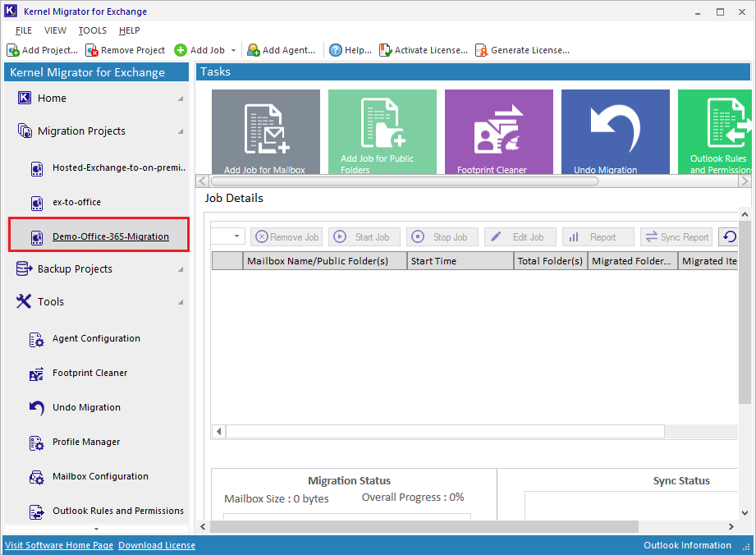The height and width of the screenshot is (555, 756).
Task: Click the sidebar scroll down arrow
Action: (96, 529)
